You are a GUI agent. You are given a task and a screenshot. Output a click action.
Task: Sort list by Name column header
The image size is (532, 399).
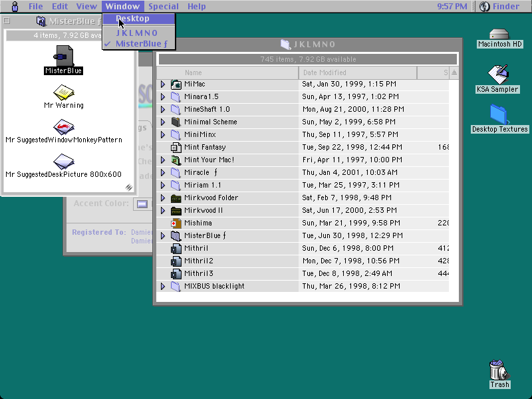[x=227, y=72]
